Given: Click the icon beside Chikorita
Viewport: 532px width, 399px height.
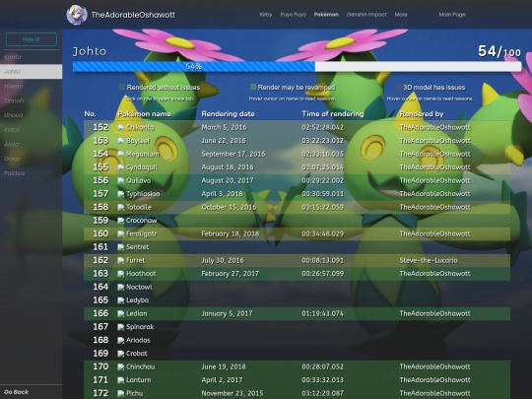Looking at the screenshot, I should click(x=121, y=127).
